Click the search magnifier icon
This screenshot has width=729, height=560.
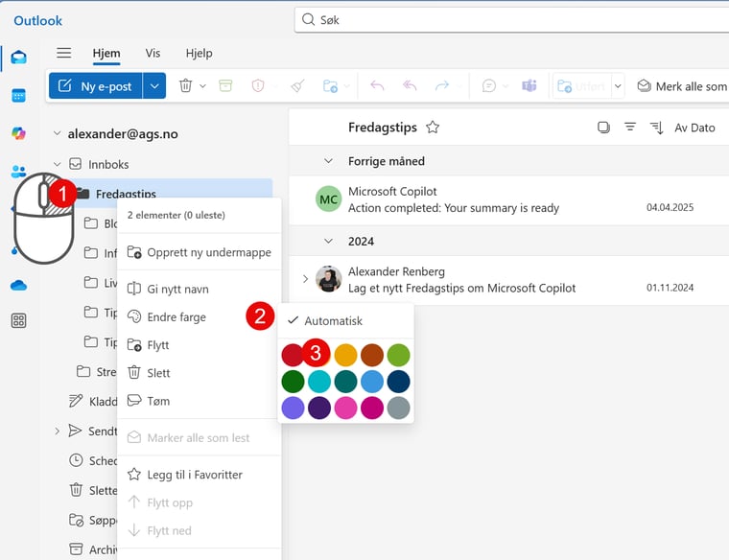308,19
